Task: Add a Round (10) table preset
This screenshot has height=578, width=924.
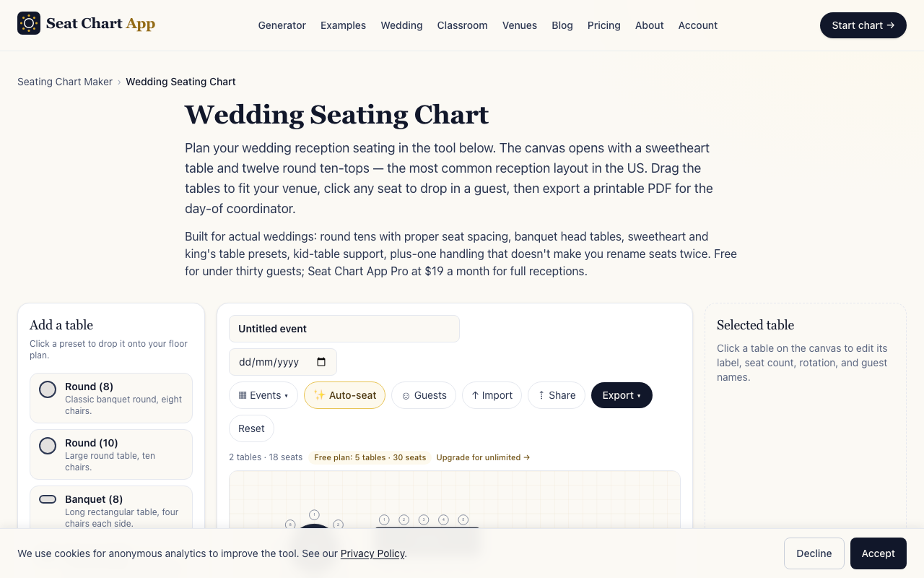Action: click(x=111, y=454)
